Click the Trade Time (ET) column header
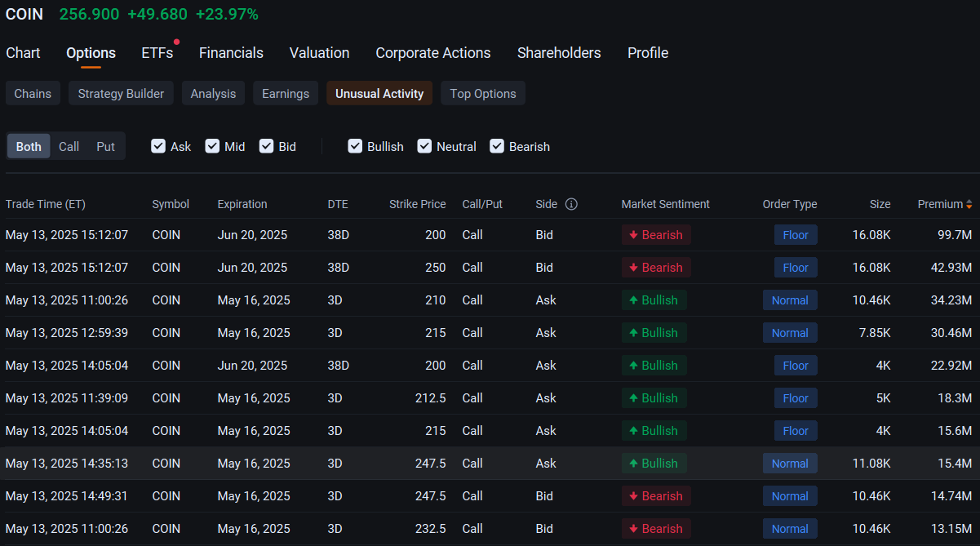This screenshot has height=546, width=980. [x=45, y=204]
